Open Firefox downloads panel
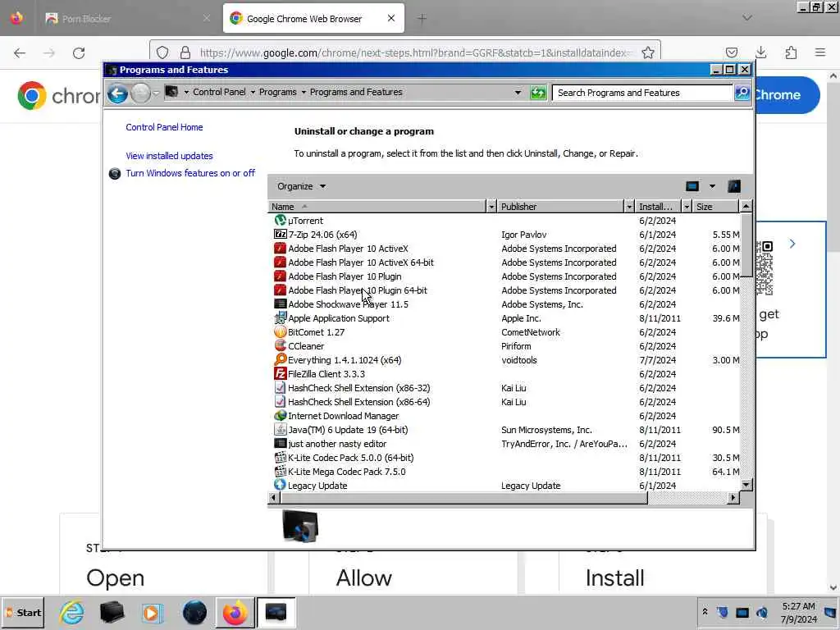This screenshot has width=840, height=630. pos(760,52)
